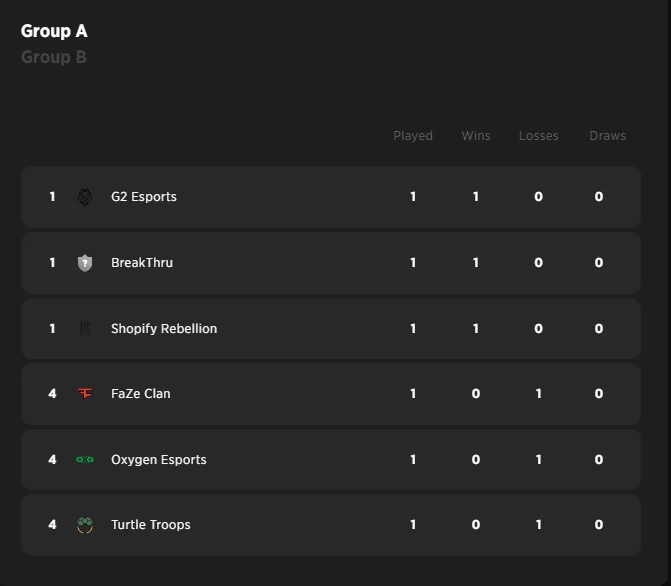Click Shopify Rebellion Wins value

[475, 328]
